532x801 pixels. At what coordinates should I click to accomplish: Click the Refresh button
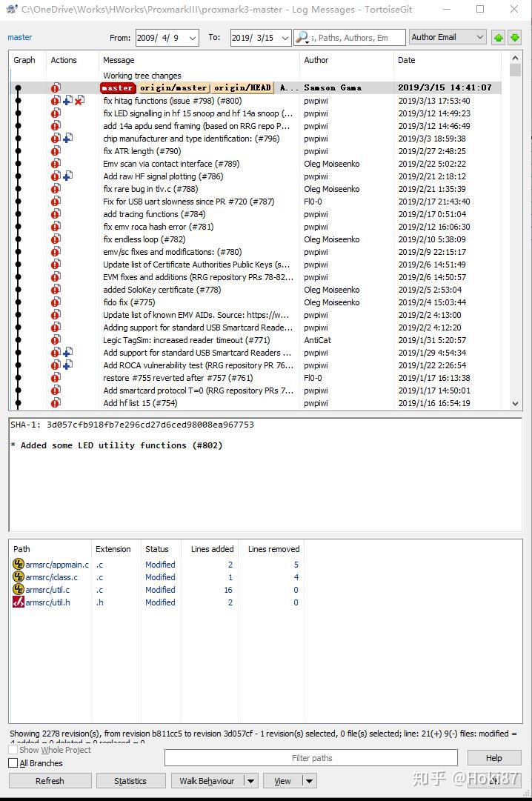[50, 780]
